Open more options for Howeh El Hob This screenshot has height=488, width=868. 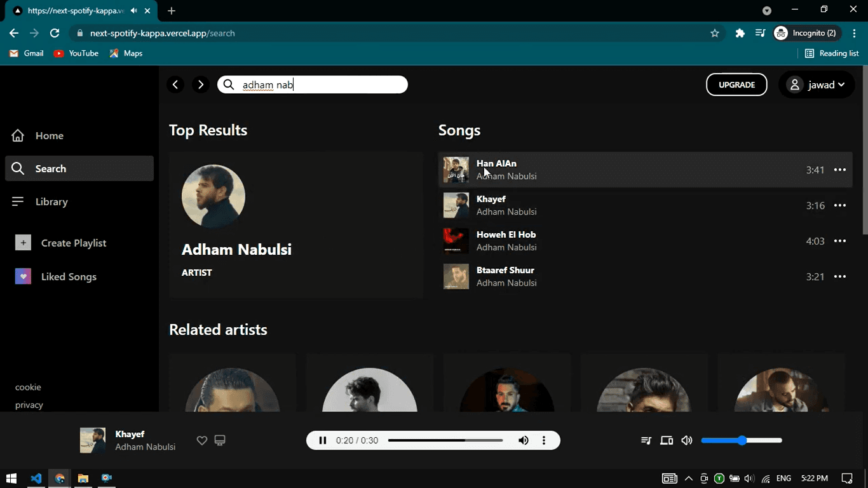(x=840, y=241)
